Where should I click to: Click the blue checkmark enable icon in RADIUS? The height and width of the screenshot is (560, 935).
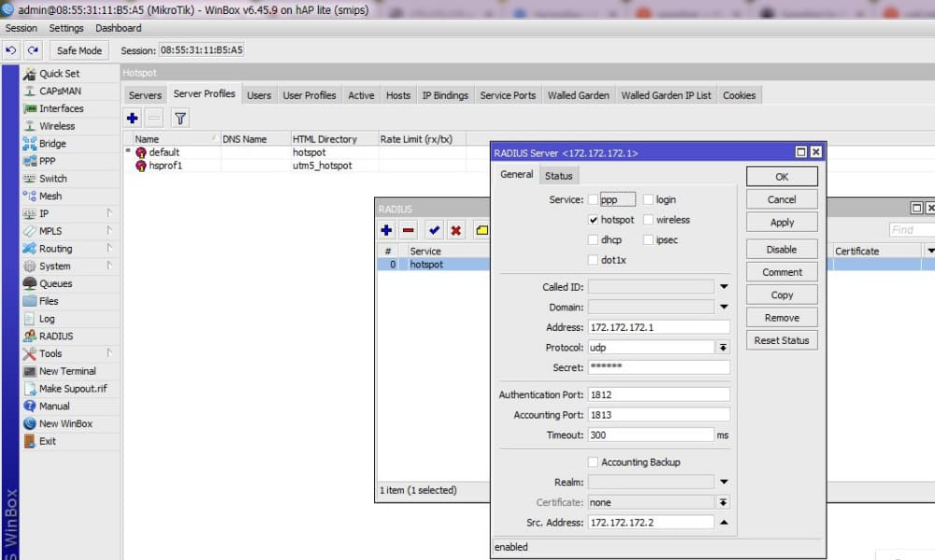434,230
